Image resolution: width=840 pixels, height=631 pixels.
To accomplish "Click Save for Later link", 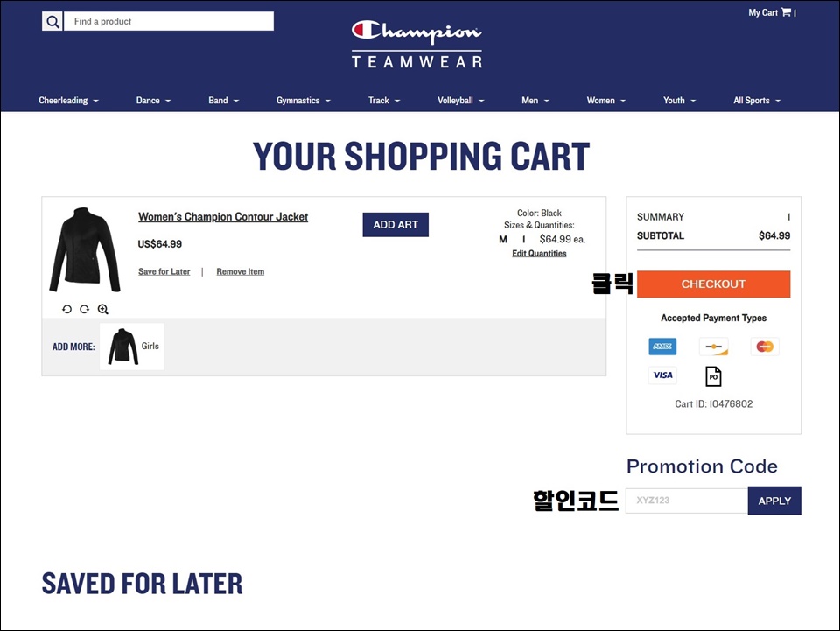I will pyautogui.click(x=164, y=271).
